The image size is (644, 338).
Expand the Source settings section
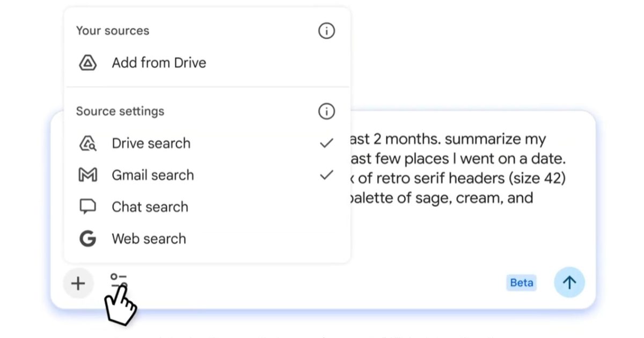pos(120,111)
